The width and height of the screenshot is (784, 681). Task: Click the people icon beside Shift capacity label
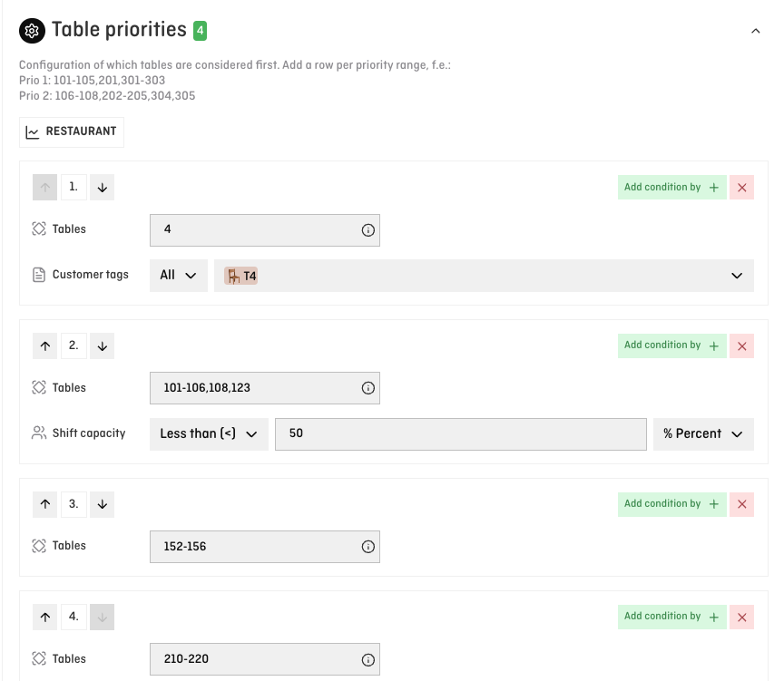(x=38, y=433)
